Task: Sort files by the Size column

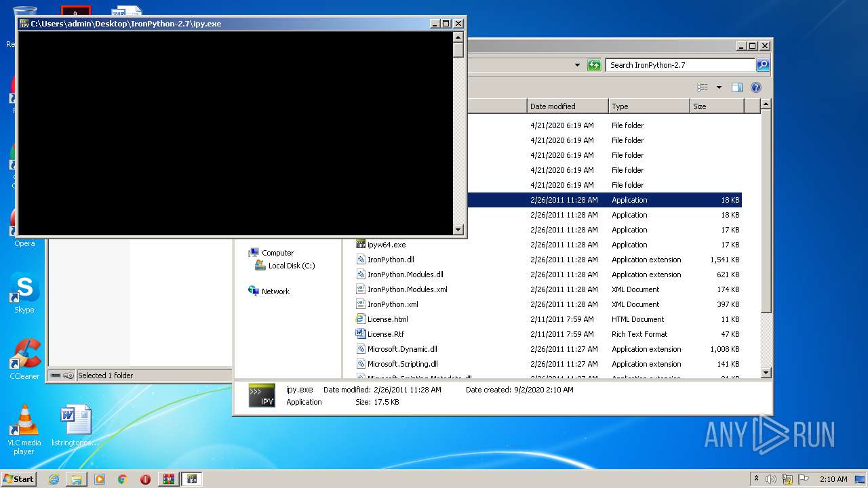Action: pos(717,106)
